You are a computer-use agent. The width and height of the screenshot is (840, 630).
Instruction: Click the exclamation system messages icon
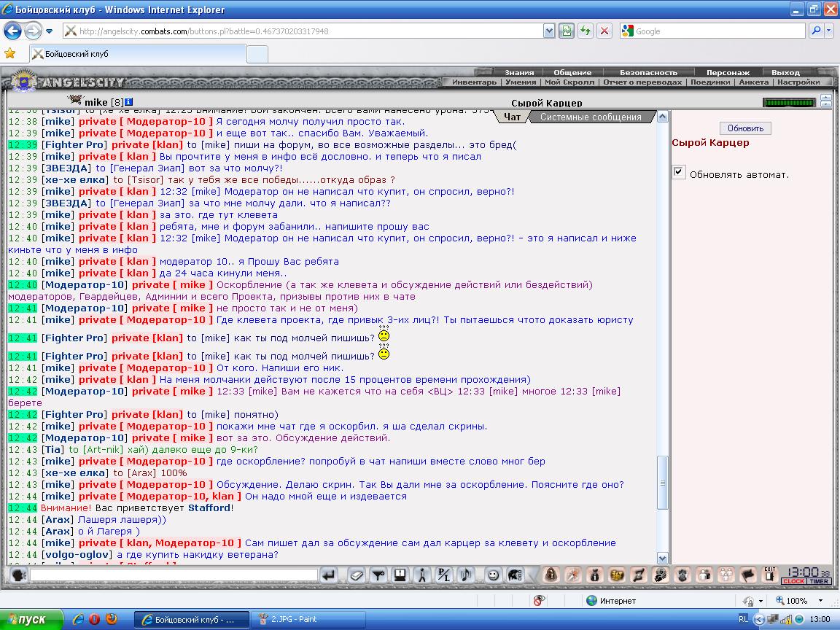point(400,575)
